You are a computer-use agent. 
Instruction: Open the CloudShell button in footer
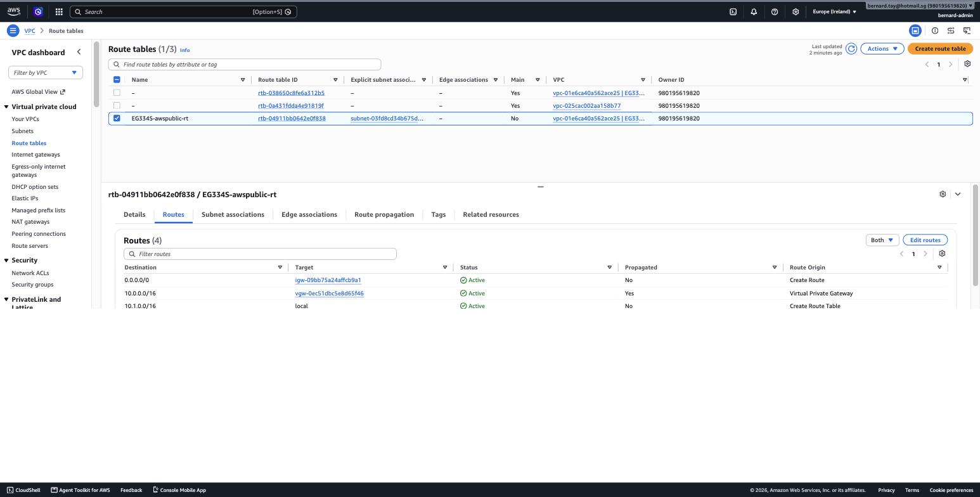pyautogui.click(x=23, y=490)
